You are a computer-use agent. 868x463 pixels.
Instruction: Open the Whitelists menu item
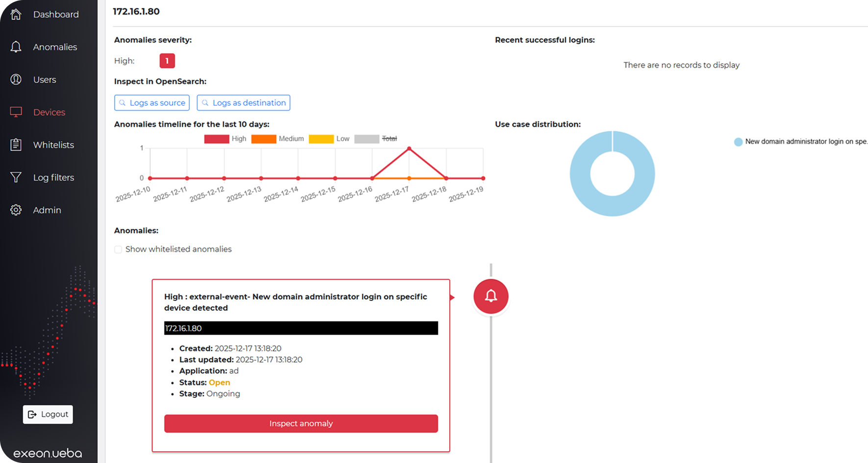pos(53,145)
